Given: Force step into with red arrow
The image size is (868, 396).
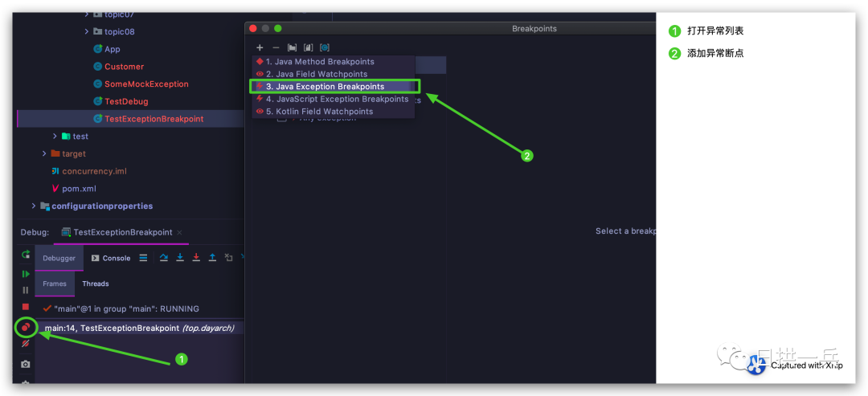Looking at the screenshot, I should coord(196,257).
